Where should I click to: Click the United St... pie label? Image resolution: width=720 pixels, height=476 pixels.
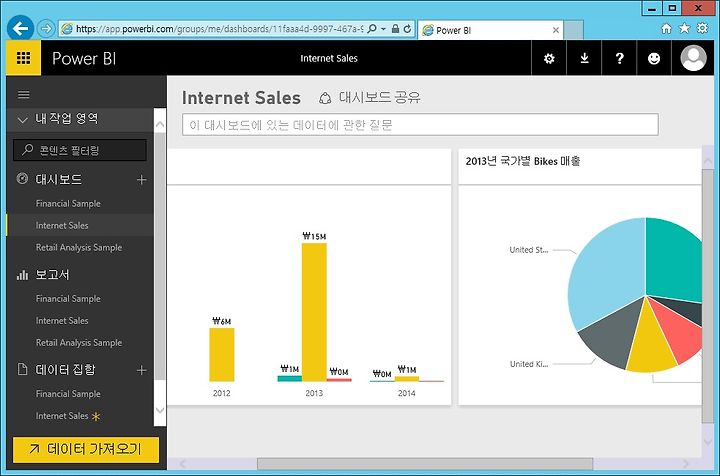point(529,250)
